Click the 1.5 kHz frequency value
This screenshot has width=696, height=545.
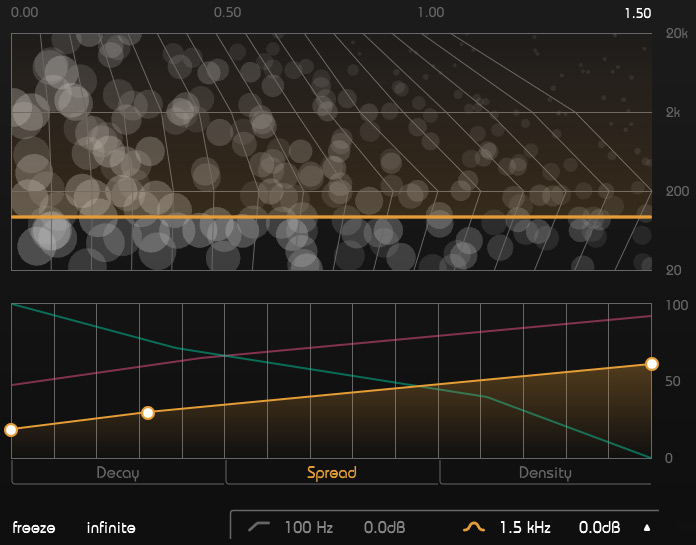point(525,527)
